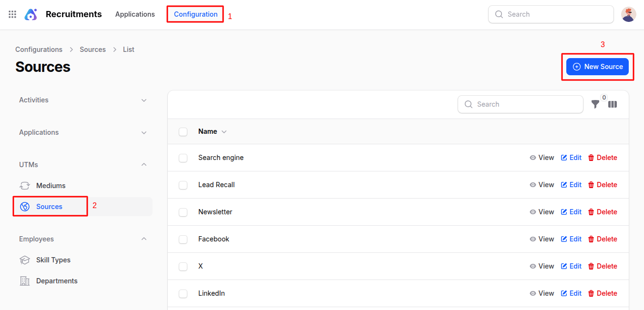Image resolution: width=644 pixels, height=310 pixels.
Task: Expand the Applications sidebar group
Action: [x=144, y=132]
